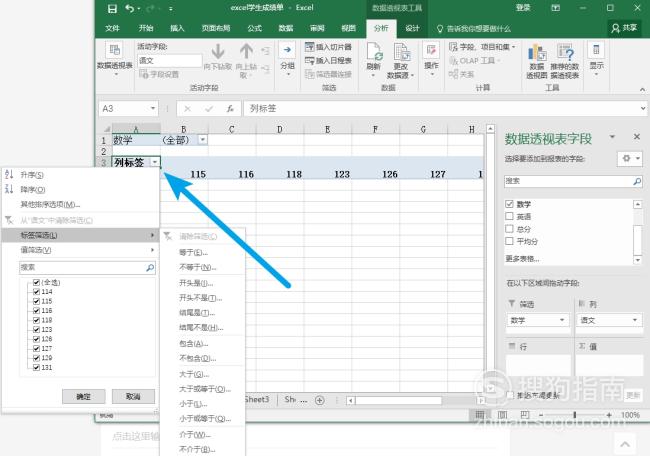Click the zoom slider handle

tap(575, 415)
